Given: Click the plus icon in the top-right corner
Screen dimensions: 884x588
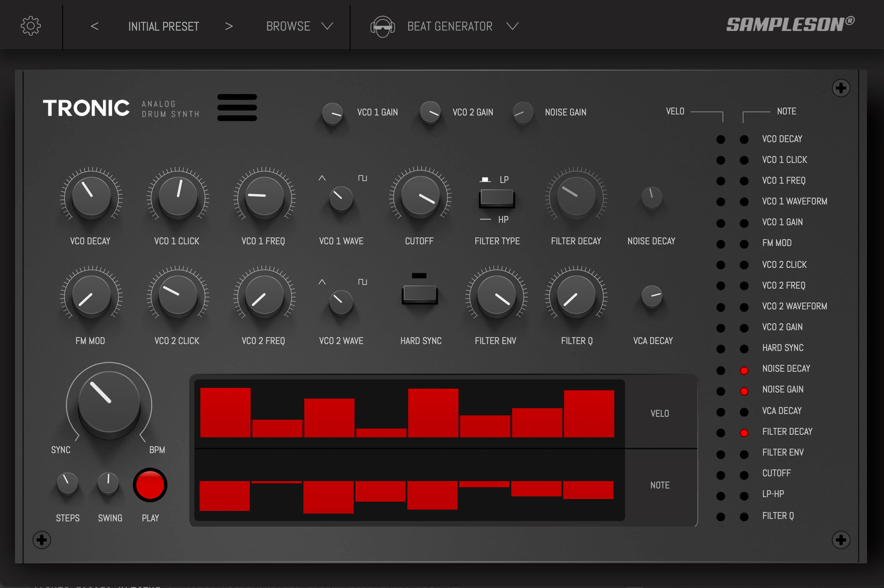Looking at the screenshot, I should coord(840,88).
